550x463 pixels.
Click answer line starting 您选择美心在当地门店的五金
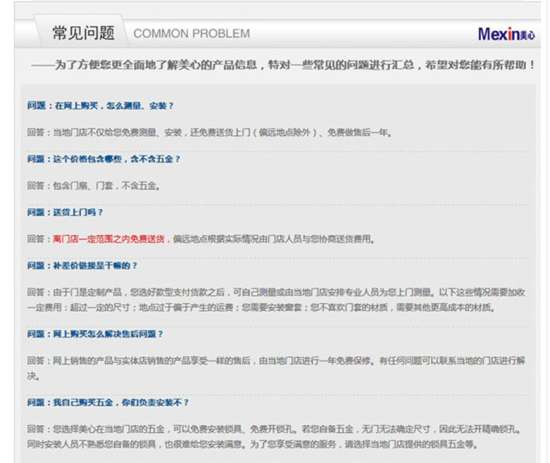274,429
